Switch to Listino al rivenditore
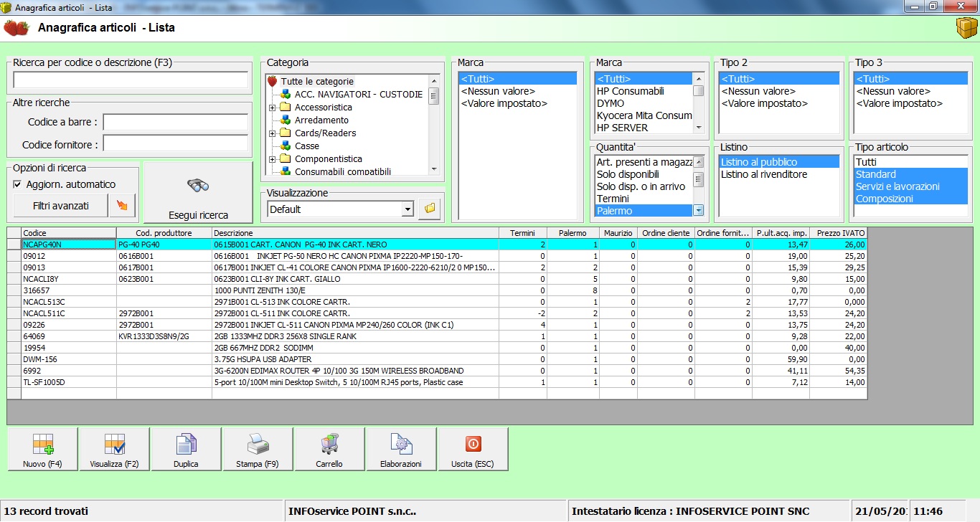The width and height of the screenshot is (980, 522). tap(764, 174)
